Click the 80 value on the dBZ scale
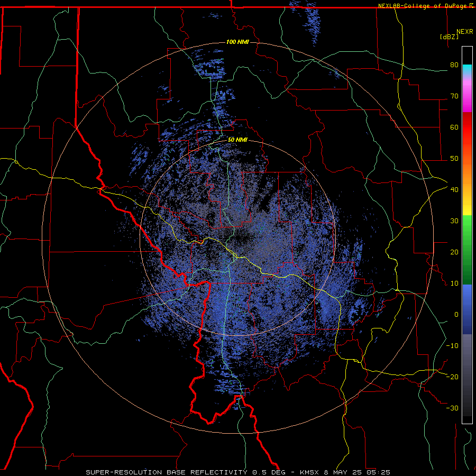 [454, 65]
